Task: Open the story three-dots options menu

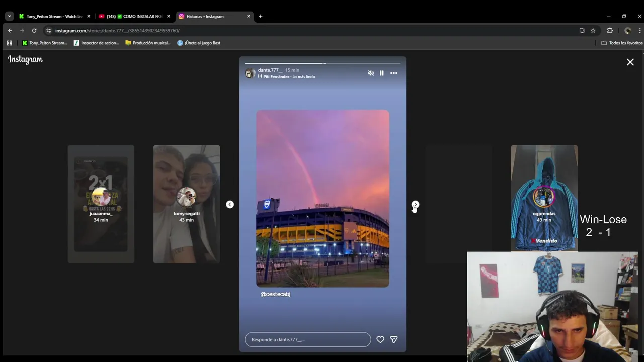Action: (394, 73)
